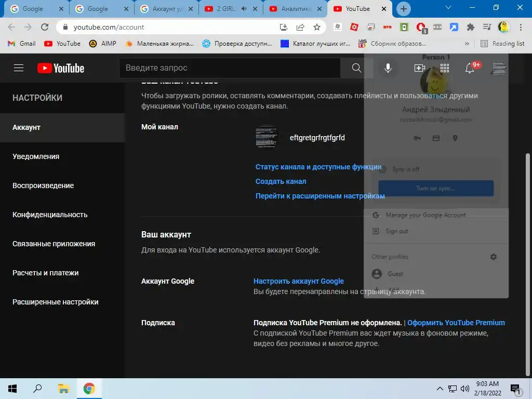Viewport: 532px width, 399px height.
Task: Click the green phone extension icon
Action: [x=404, y=27]
